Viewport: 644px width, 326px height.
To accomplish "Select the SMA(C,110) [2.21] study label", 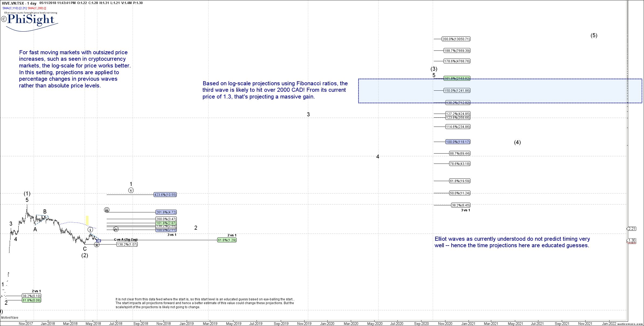I will (x=15, y=8).
